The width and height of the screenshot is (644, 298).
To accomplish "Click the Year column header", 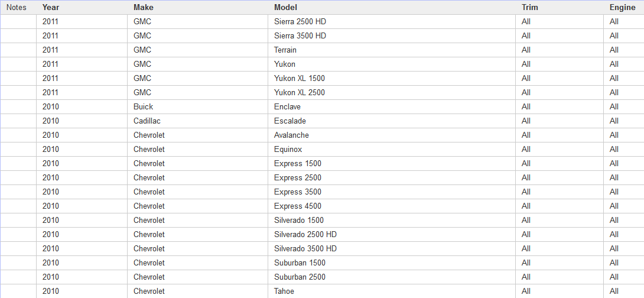I will click(x=51, y=8).
